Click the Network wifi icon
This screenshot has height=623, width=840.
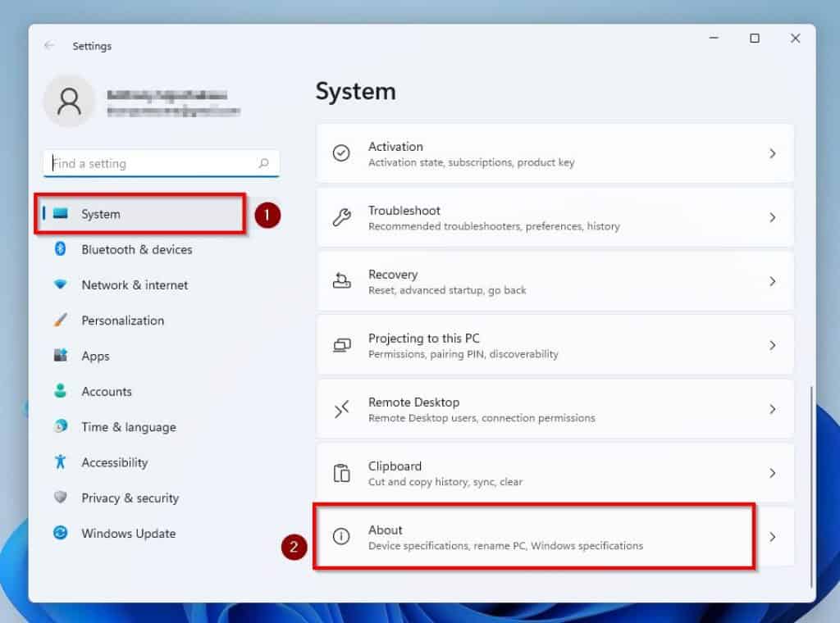[x=61, y=284]
